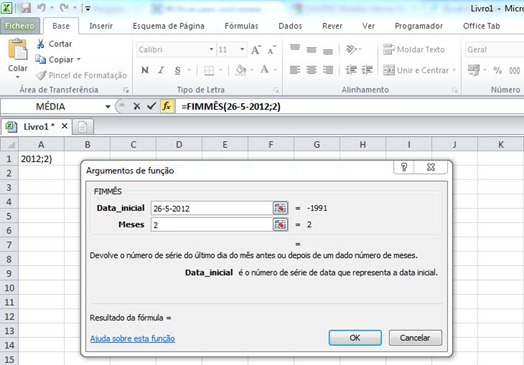Click the accounting number format icon
The height and width of the screenshot is (365, 524).
pos(474,70)
